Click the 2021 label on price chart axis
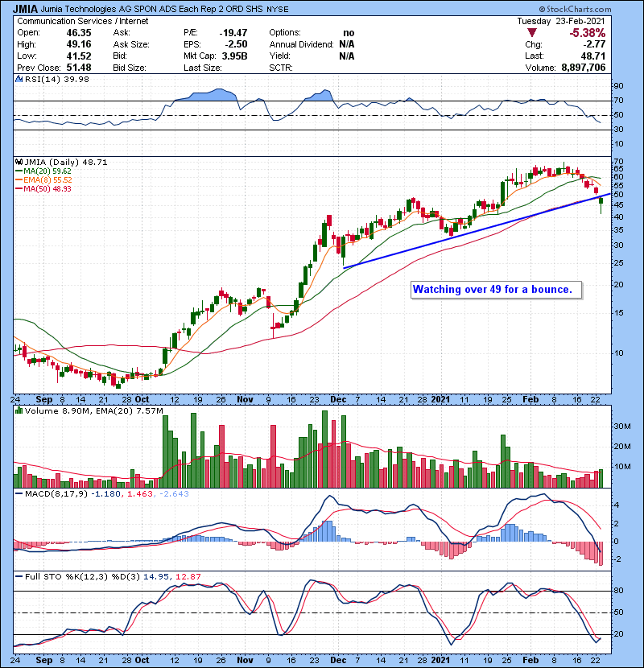644x668 pixels. pyautogui.click(x=440, y=400)
